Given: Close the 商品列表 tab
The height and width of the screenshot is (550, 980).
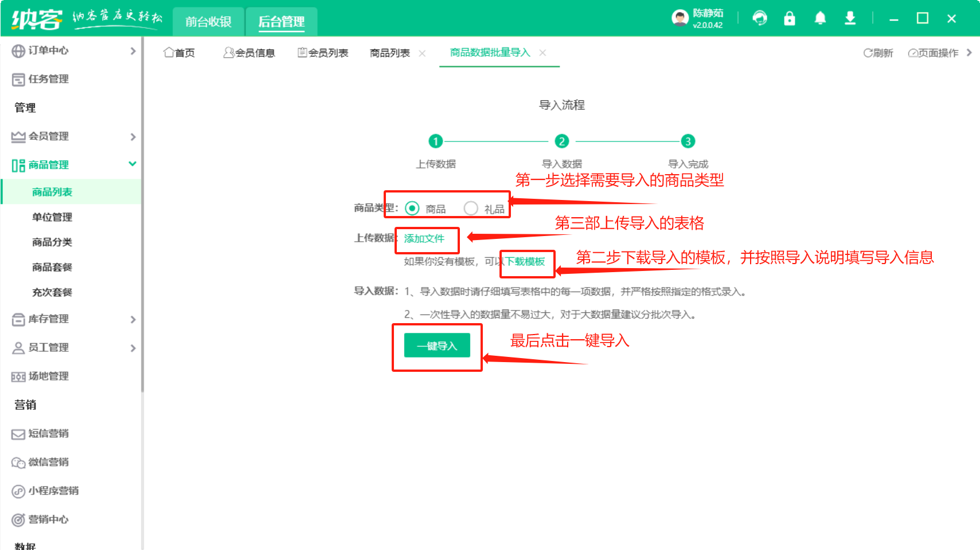Looking at the screenshot, I should coord(422,53).
